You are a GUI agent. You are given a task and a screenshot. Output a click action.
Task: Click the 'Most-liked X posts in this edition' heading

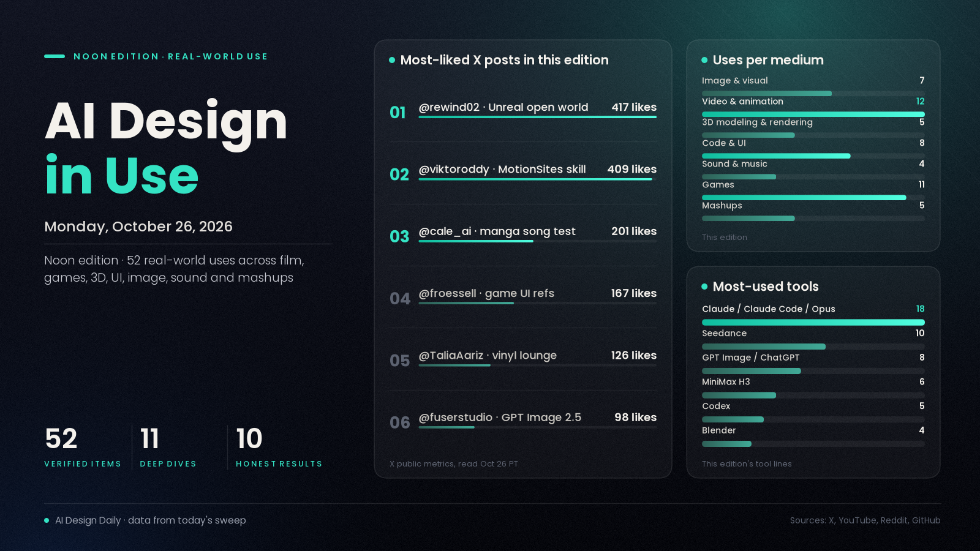[x=504, y=60]
